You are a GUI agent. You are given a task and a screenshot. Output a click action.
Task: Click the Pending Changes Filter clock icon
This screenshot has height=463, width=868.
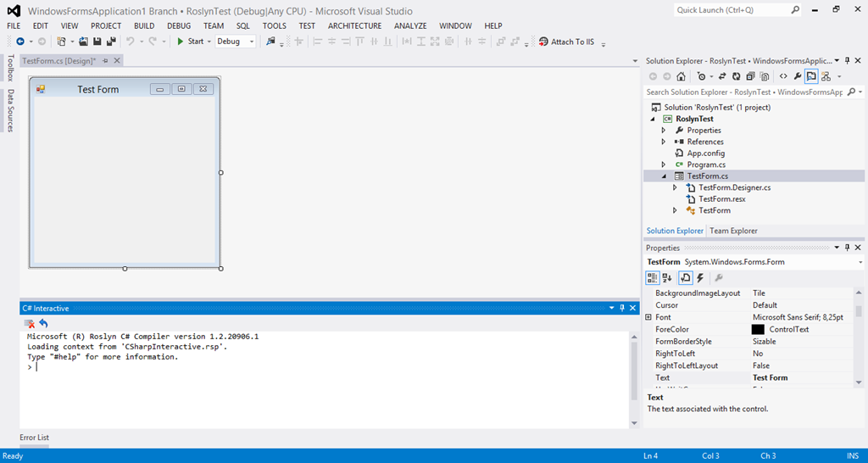pos(701,76)
